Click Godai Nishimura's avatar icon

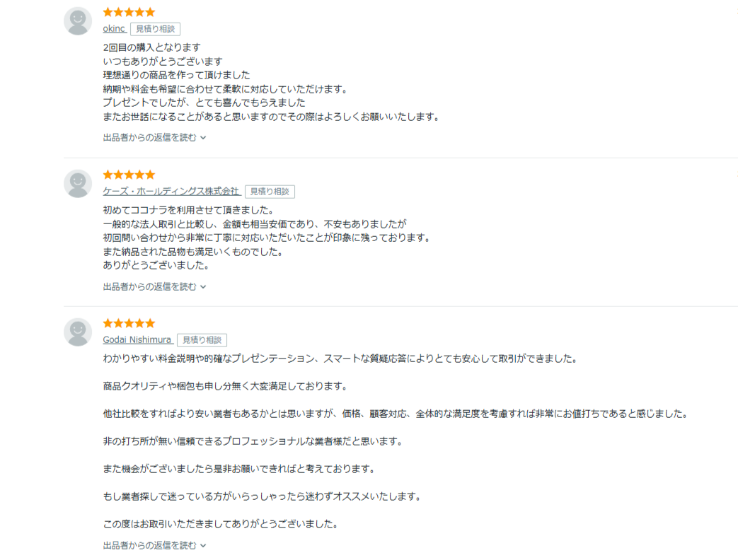78,332
